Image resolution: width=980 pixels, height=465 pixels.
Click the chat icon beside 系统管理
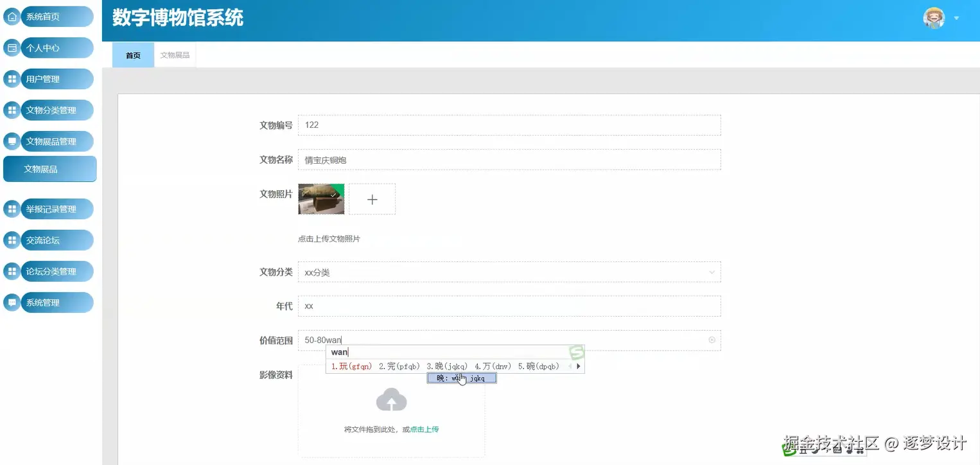(12, 303)
